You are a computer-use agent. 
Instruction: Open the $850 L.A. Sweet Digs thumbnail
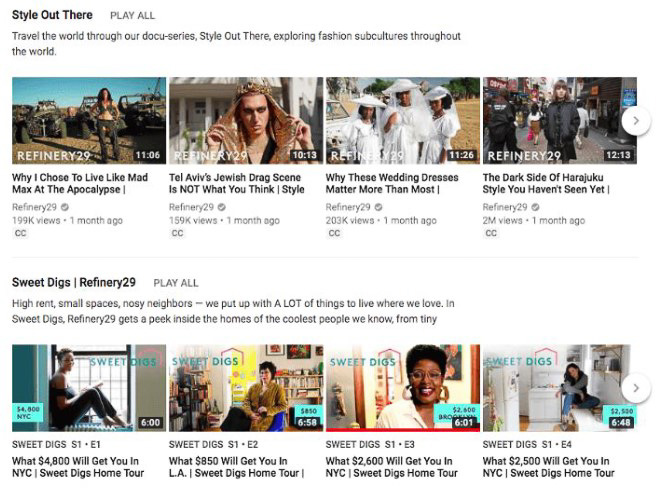[x=246, y=388]
